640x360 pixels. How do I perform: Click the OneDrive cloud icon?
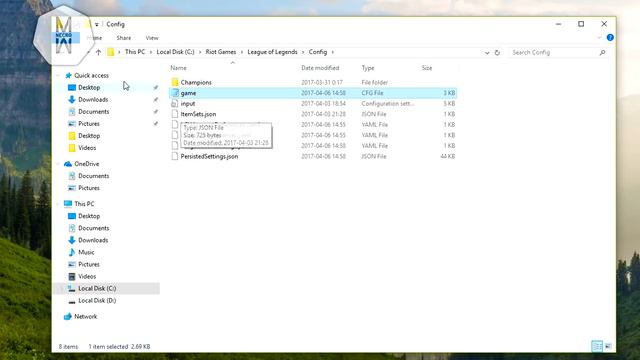pyautogui.click(x=68, y=164)
